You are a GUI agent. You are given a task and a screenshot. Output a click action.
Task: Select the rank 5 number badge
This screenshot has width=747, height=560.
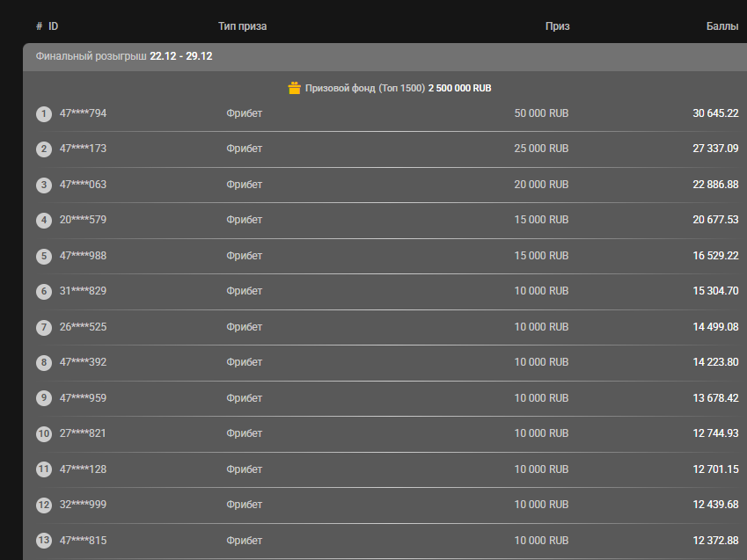[x=44, y=257]
